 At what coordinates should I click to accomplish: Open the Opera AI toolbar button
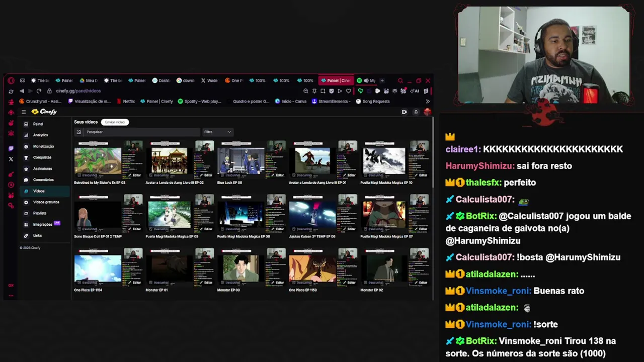(415, 91)
